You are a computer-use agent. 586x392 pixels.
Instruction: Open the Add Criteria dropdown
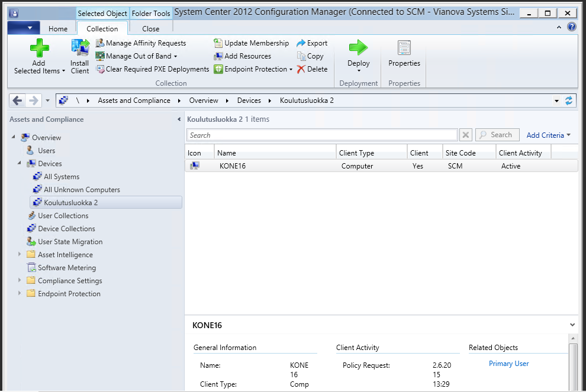548,135
